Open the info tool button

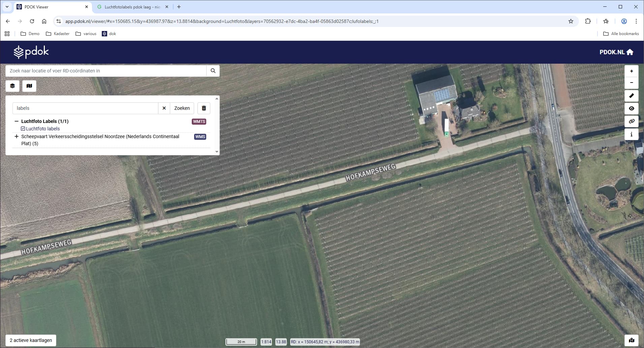click(631, 134)
